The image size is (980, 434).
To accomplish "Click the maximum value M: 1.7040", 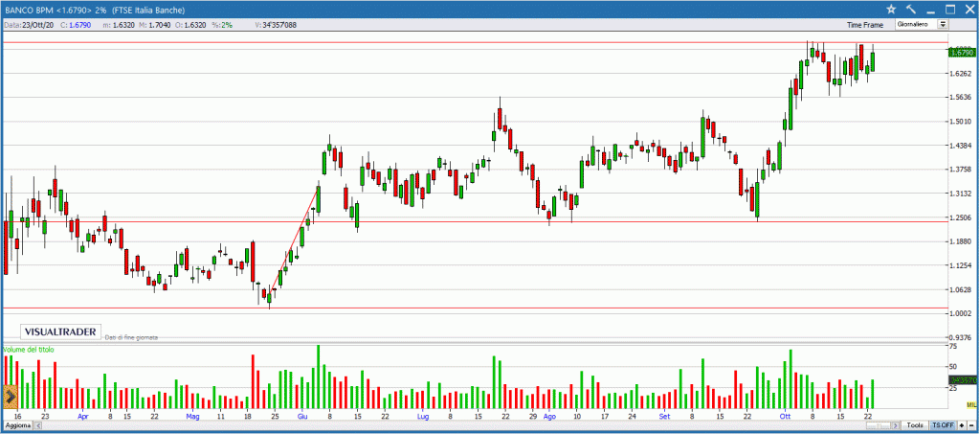I will point(156,24).
